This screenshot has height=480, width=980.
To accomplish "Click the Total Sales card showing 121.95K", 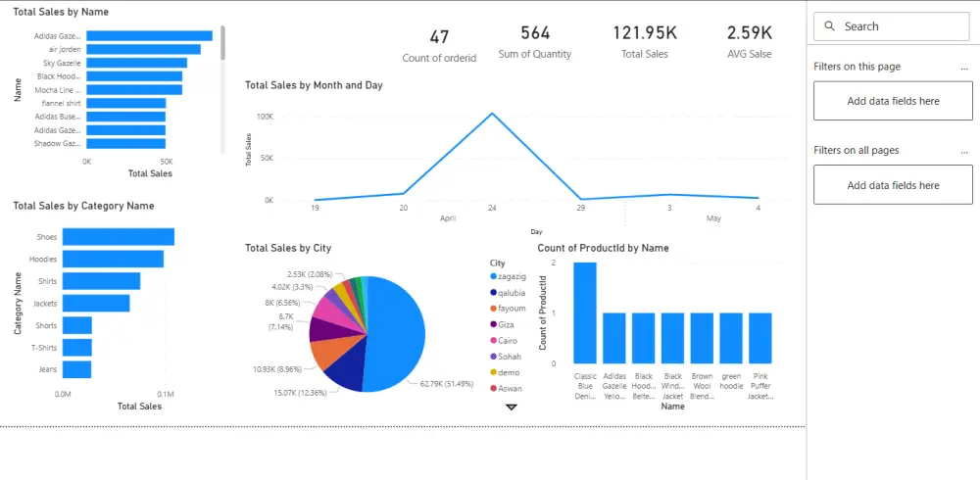I will (x=645, y=42).
